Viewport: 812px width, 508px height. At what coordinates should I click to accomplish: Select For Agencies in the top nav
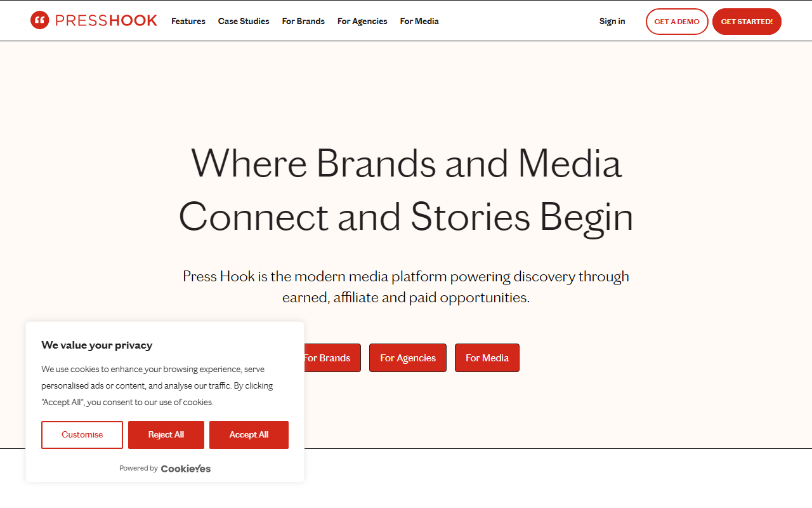(362, 21)
